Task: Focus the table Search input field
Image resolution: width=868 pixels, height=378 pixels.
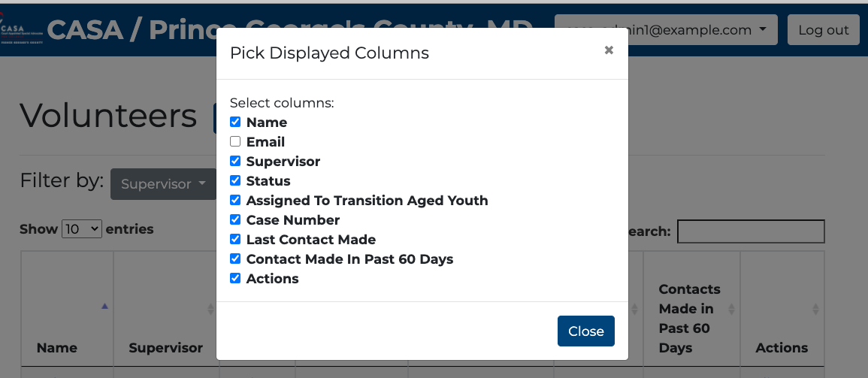Action: [x=752, y=231]
